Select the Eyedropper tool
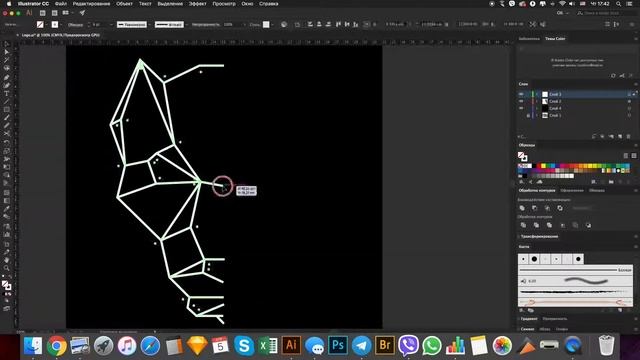 tap(7, 209)
